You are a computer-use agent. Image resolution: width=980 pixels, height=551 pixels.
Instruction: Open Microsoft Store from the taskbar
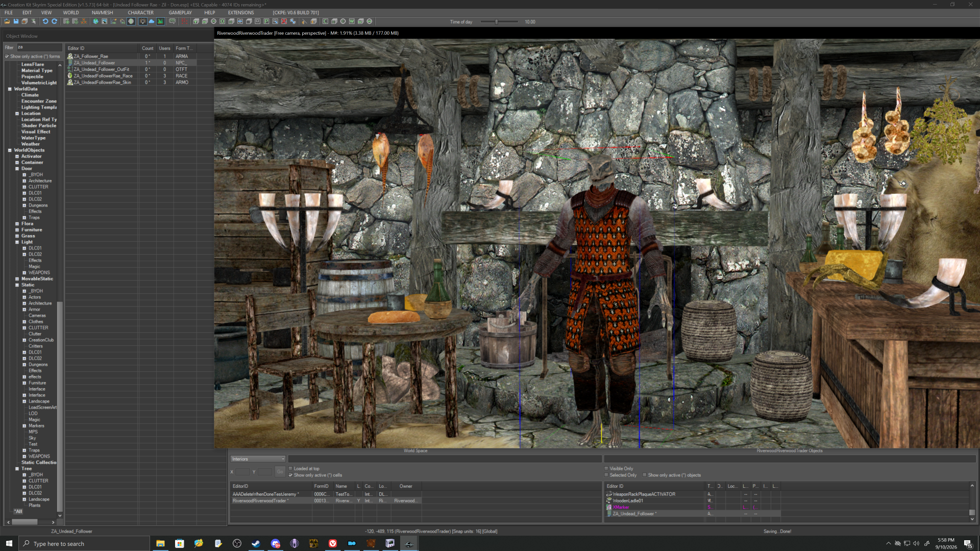(180, 543)
